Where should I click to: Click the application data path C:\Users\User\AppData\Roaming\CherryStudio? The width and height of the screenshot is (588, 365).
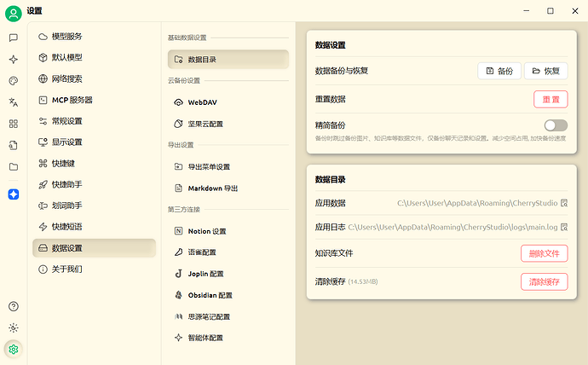point(477,203)
